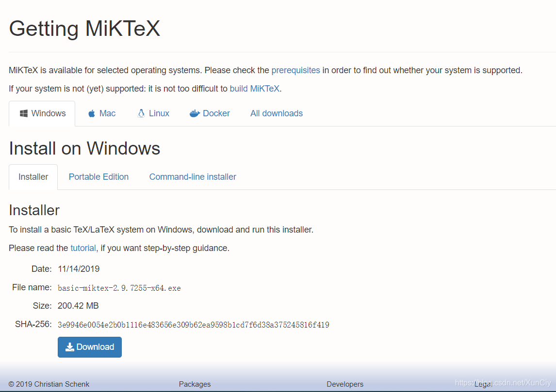
Task: Click the Linux penguin icon
Action: click(142, 113)
